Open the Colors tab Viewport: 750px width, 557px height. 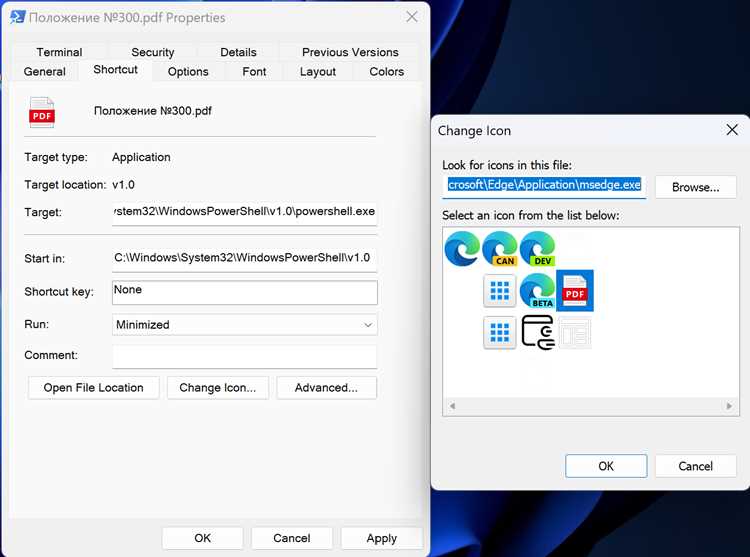click(386, 72)
